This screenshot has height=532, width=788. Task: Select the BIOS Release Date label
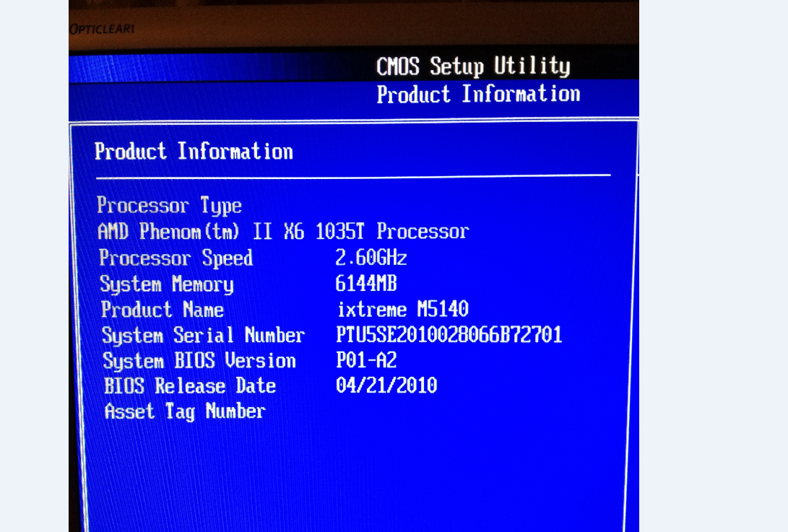point(190,385)
